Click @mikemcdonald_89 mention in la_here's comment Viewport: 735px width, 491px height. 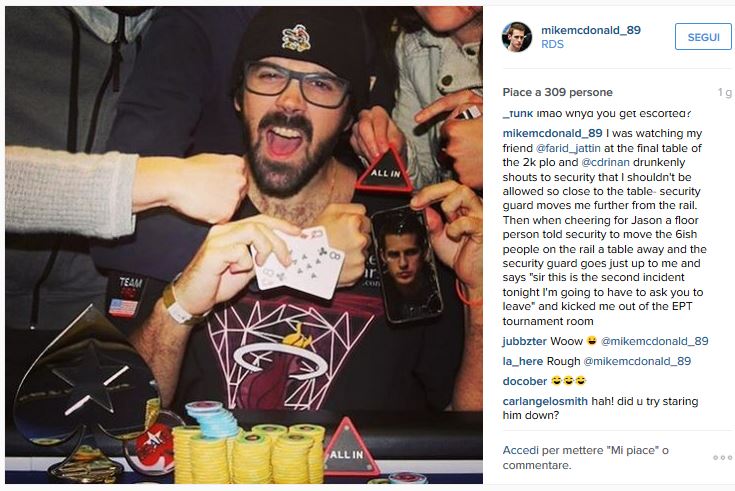637,361
